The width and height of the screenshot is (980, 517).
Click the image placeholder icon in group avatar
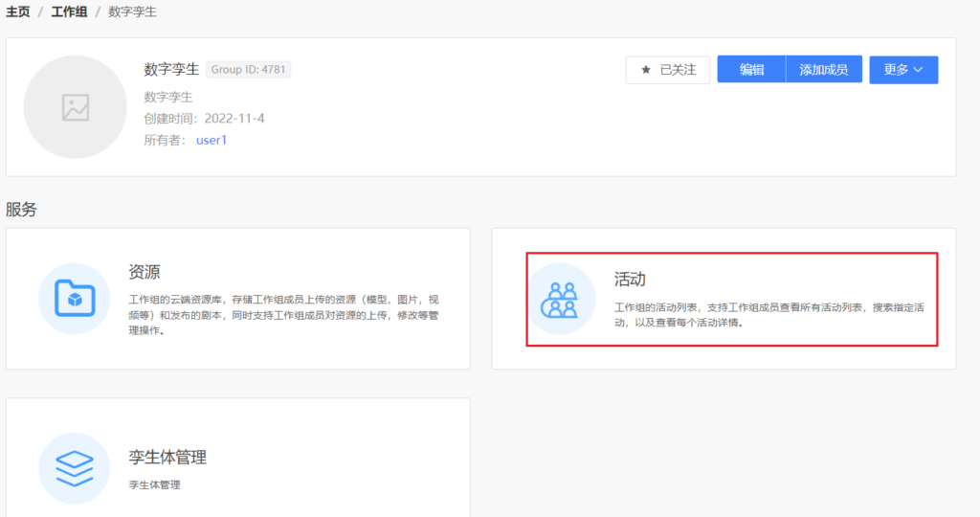pyautogui.click(x=76, y=107)
